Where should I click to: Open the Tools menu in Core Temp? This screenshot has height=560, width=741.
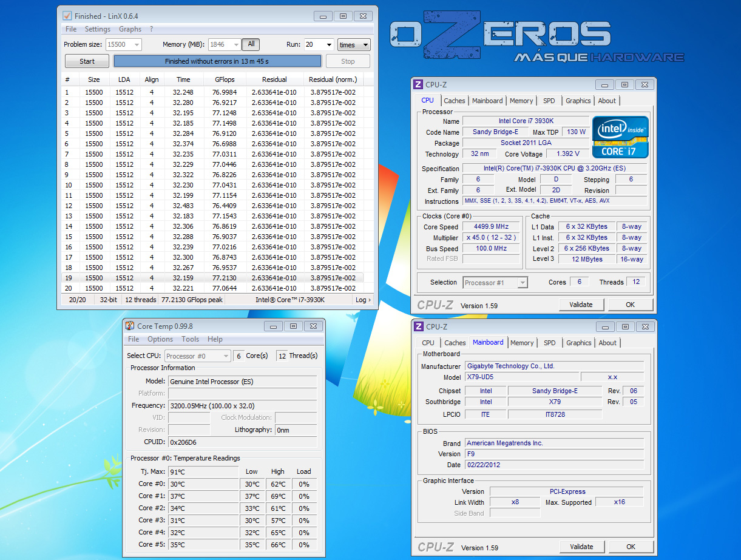(x=190, y=339)
